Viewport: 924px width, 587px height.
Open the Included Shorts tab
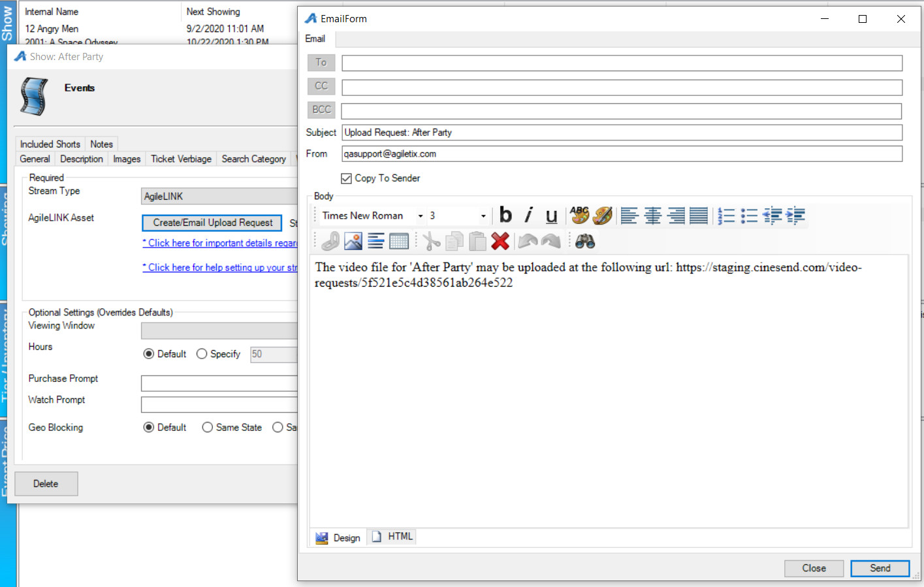(50, 144)
